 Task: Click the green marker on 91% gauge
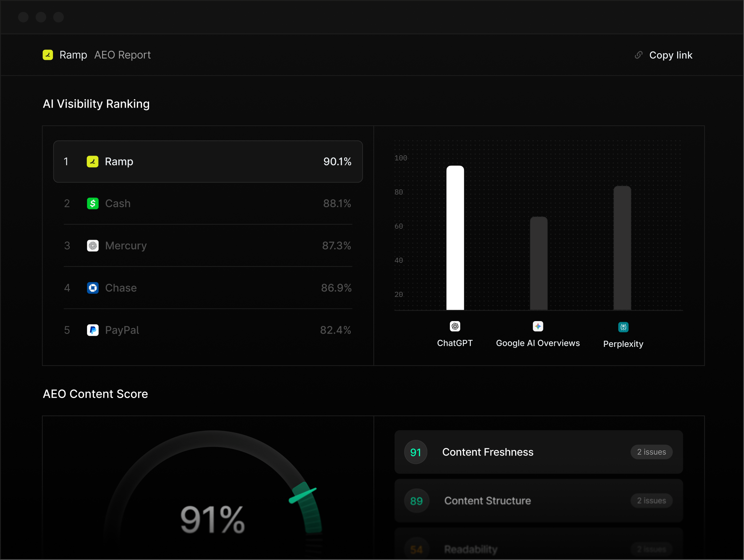coord(303,496)
